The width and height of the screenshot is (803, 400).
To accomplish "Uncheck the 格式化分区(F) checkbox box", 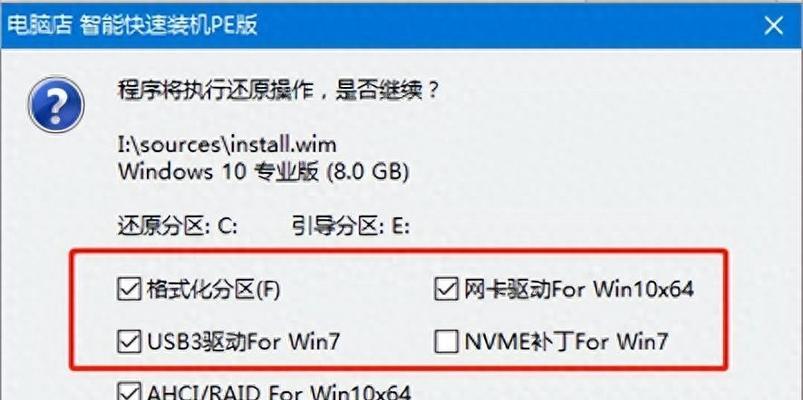I will click(129, 290).
